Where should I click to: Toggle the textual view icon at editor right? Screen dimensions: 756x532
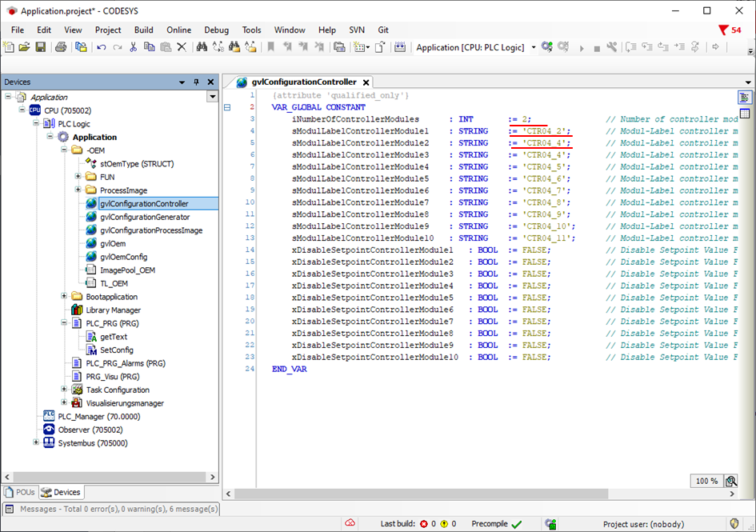pyautogui.click(x=745, y=97)
